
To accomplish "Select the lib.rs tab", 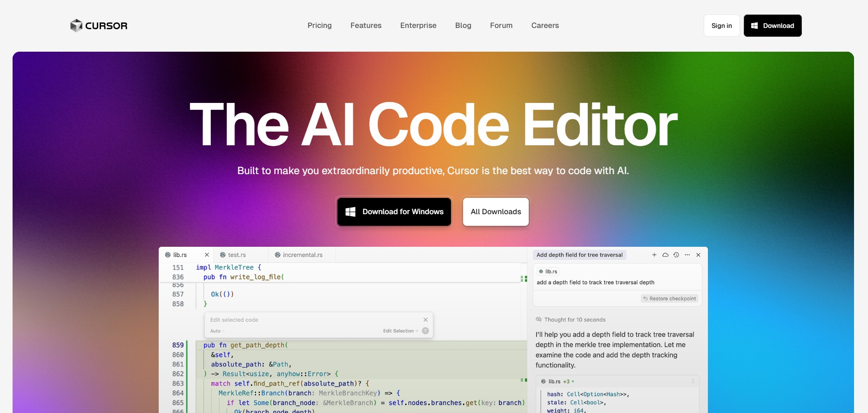I will tap(186, 255).
